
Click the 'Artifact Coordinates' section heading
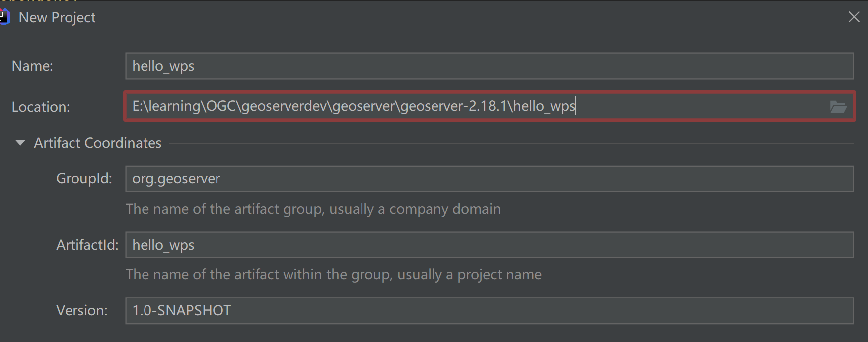98,143
